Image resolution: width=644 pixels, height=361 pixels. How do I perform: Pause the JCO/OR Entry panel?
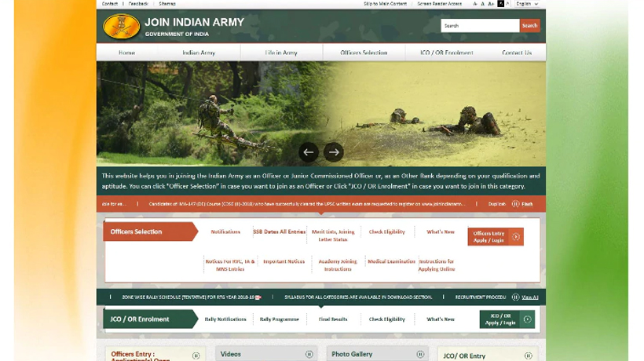coord(529,356)
